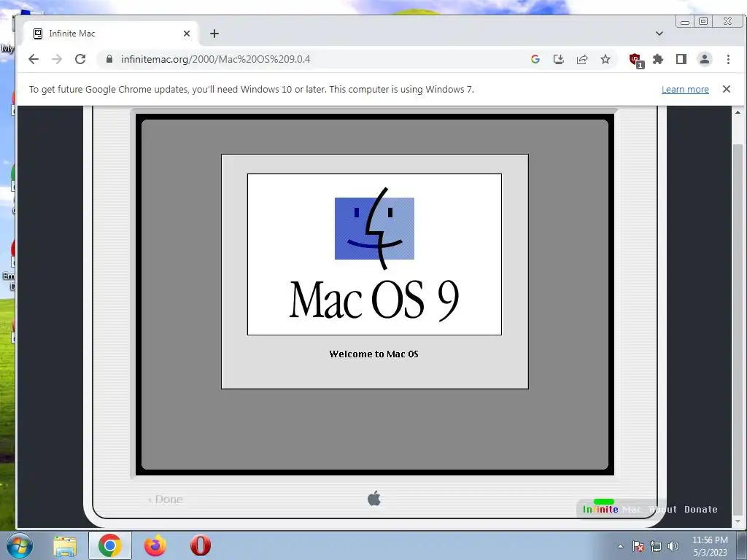Click the padlock site info icon
747x560 pixels.
109,59
